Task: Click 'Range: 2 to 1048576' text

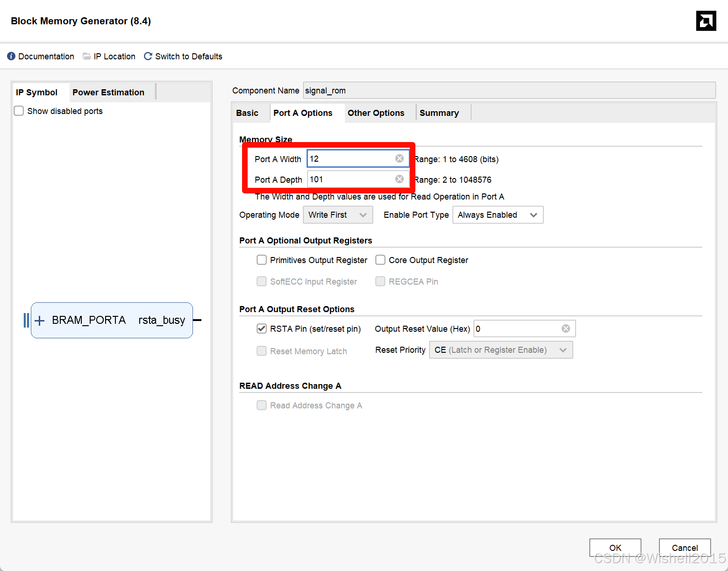Action: click(x=453, y=180)
